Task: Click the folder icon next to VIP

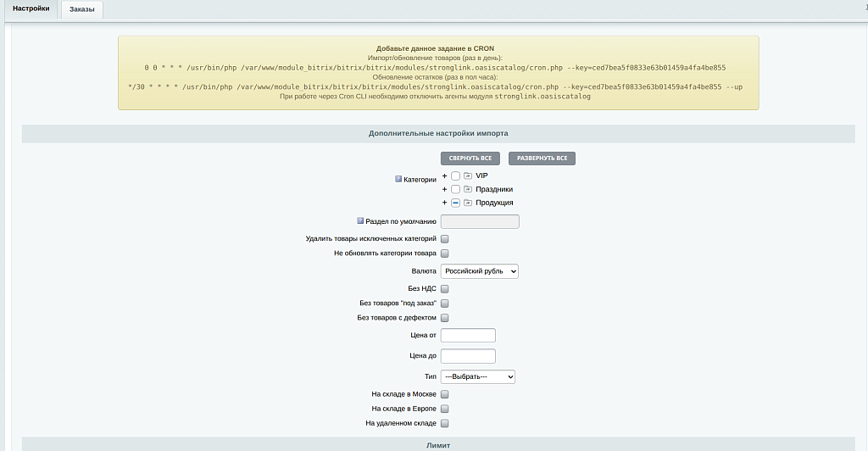Action: point(467,175)
